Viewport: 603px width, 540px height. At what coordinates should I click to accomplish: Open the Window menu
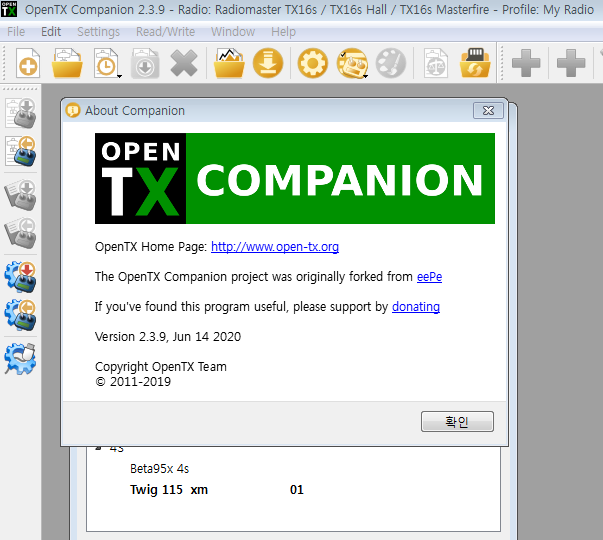coord(233,32)
